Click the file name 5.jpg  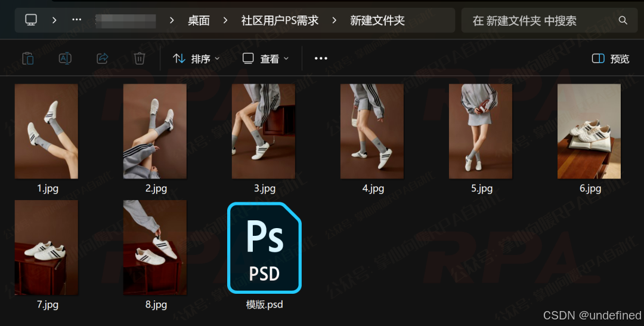click(482, 189)
